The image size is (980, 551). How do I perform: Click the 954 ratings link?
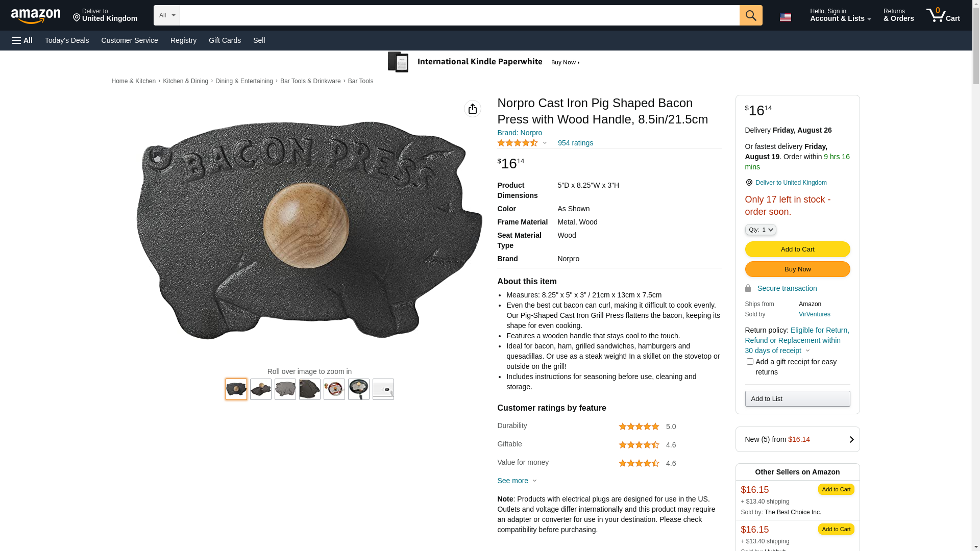pyautogui.click(x=575, y=143)
